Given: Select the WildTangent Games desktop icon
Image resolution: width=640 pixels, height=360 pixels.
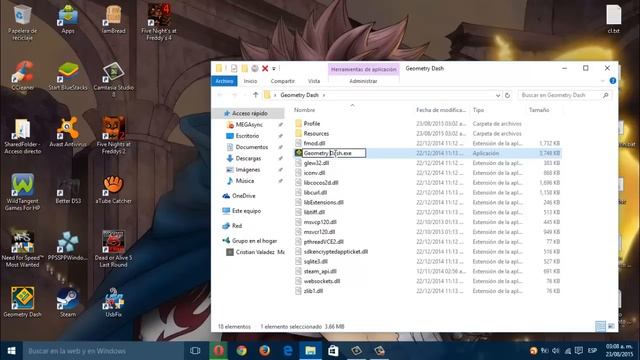Looking at the screenshot, I should (x=22, y=192).
